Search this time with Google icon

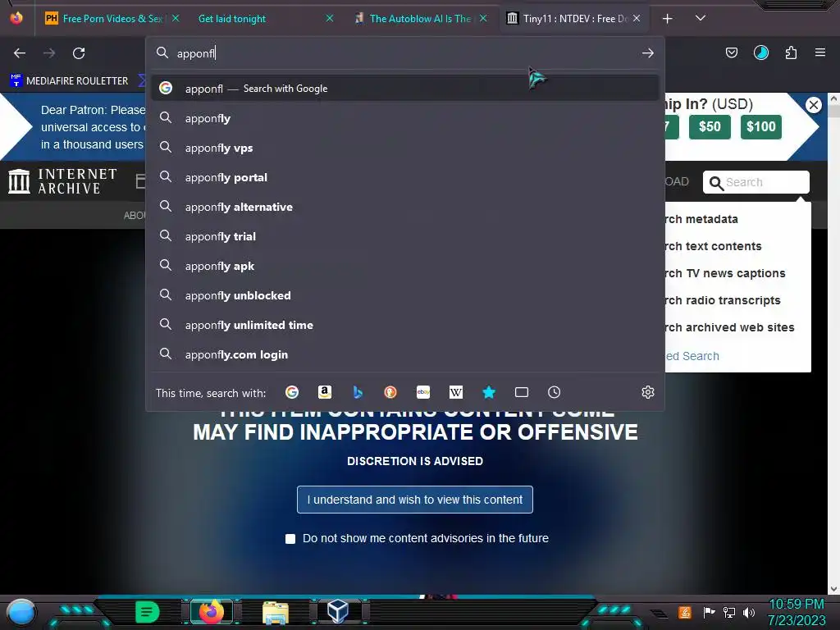292,392
